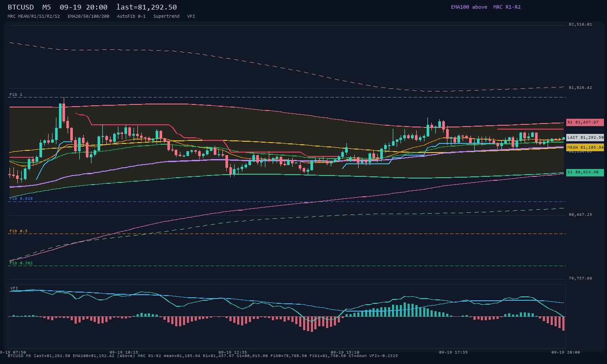This screenshot has height=364, width=607.
Task: Click the Fib 0.382 level label
Action: click(x=21, y=263)
